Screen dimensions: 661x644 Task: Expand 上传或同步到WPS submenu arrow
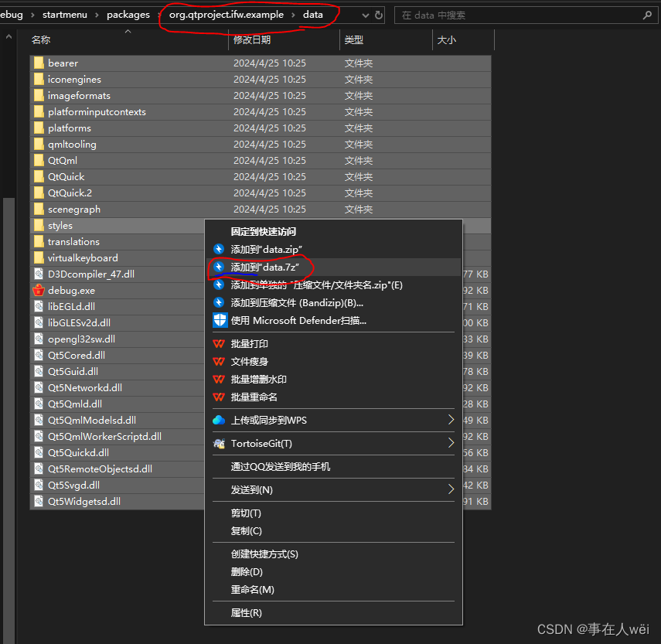tap(451, 420)
